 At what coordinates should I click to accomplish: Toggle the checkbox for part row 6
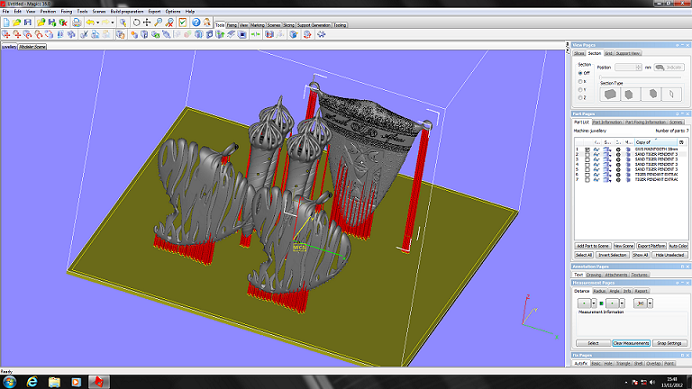[587, 175]
